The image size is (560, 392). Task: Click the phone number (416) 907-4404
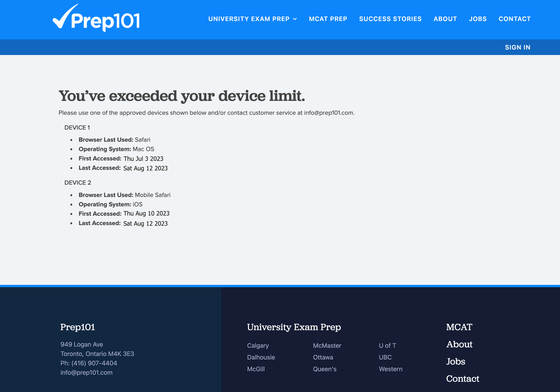coord(94,363)
